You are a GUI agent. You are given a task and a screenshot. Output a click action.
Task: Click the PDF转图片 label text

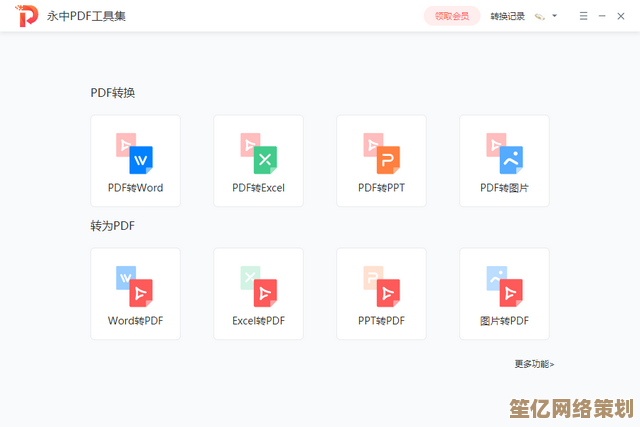(504, 188)
